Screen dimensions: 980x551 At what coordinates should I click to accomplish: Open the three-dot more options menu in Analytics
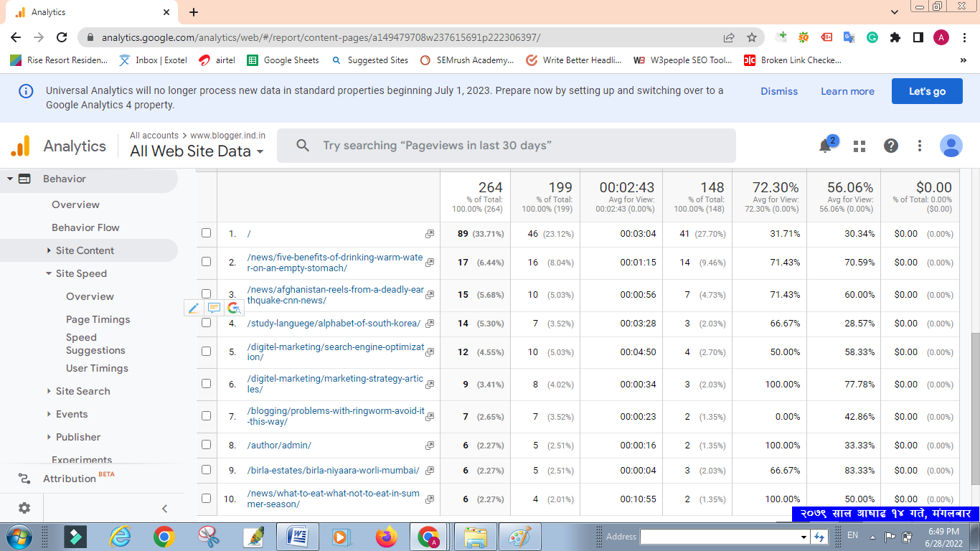point(920,146)
